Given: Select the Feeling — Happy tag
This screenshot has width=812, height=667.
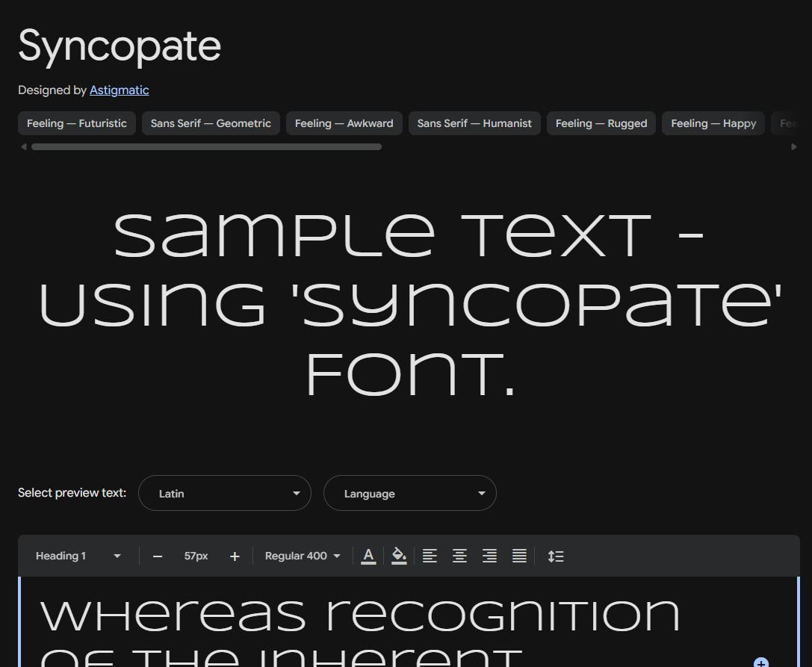Looking at the screenshot, I should click(713, 123).
